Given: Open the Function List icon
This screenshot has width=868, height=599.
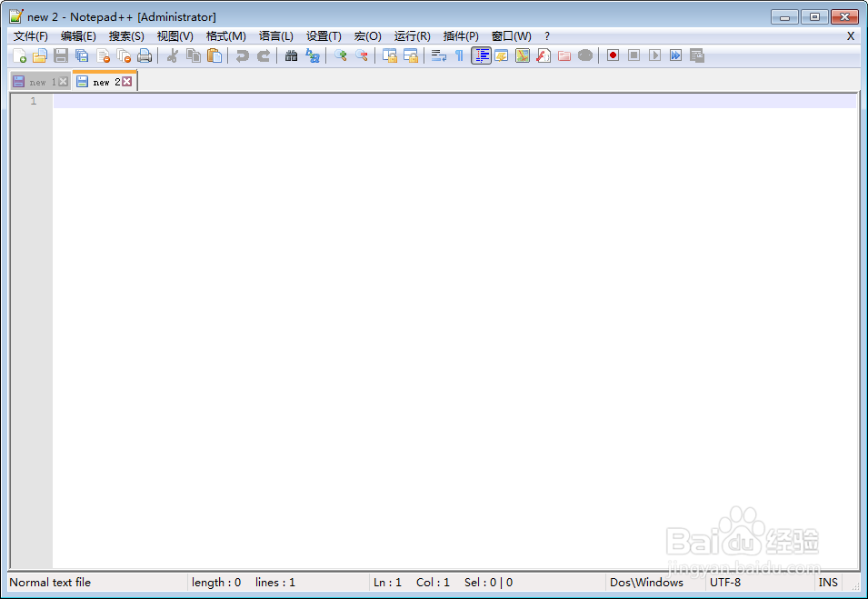Looking at the screenshot, I should [544, 55].
